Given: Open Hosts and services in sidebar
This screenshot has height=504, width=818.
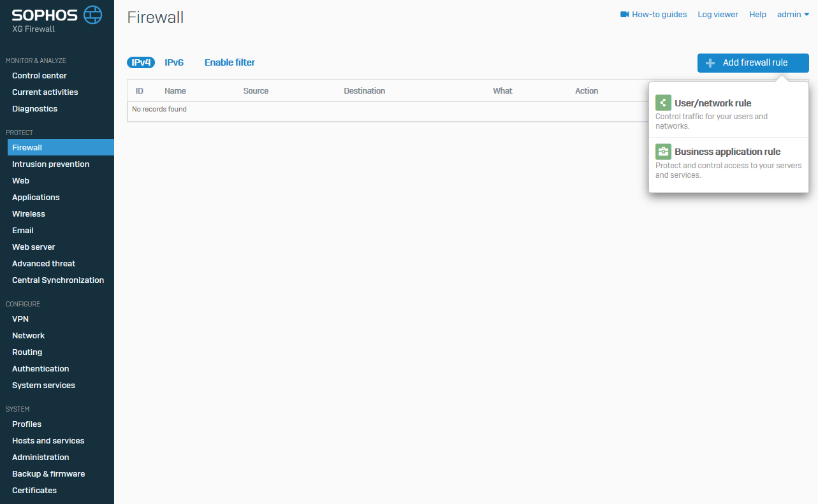Looking at the screenshot, I should tap(48, 441).
